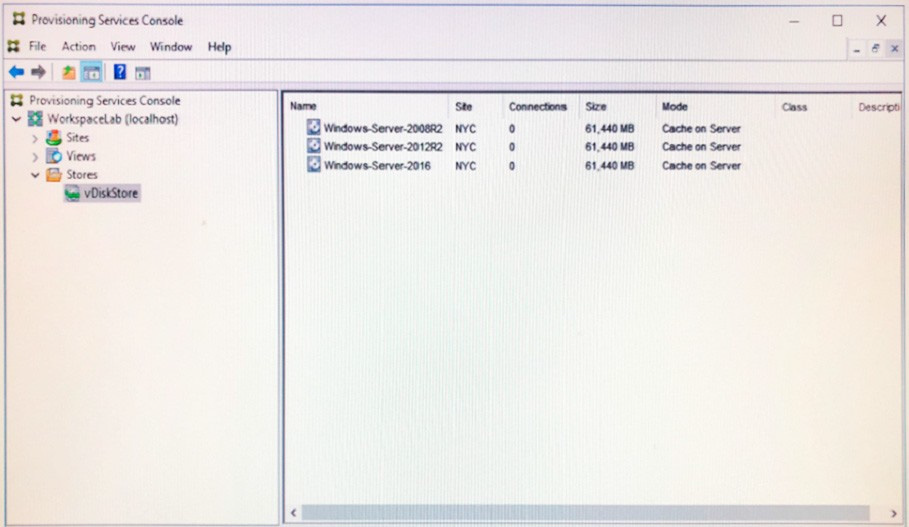This screenshot has height=527, width=909.
Task: Maximize the Provisioning Services Console window
Action: point(837,20)
